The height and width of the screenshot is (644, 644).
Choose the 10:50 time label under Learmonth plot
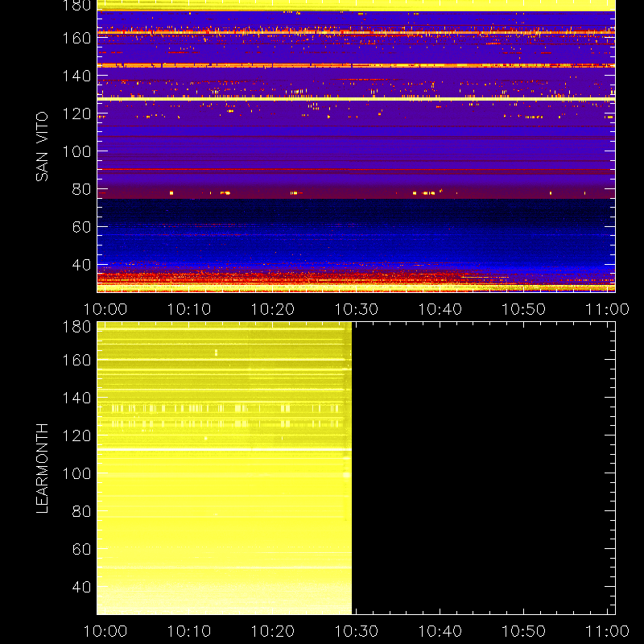(524, 631)
